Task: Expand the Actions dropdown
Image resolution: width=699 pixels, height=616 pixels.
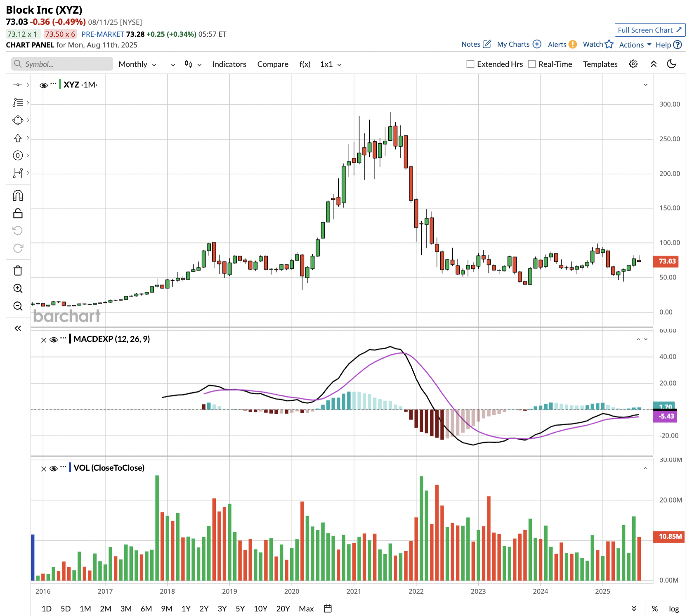Action: (x=635, y=45)
